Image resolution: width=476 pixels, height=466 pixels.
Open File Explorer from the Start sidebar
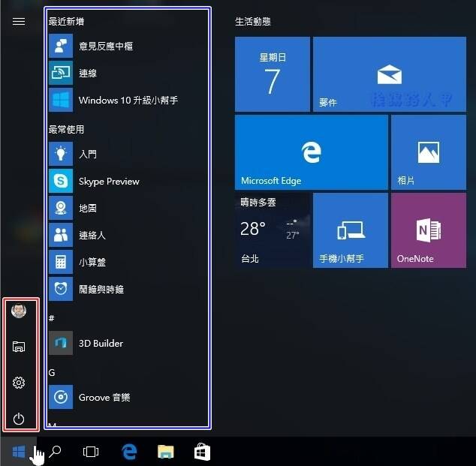click(x=19, y=347)
